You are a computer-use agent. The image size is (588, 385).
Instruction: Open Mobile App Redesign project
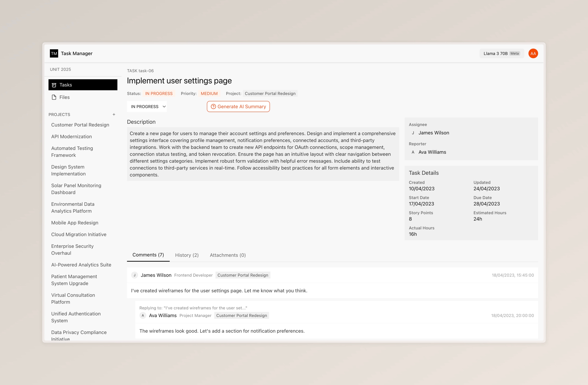tap(75, 223)
